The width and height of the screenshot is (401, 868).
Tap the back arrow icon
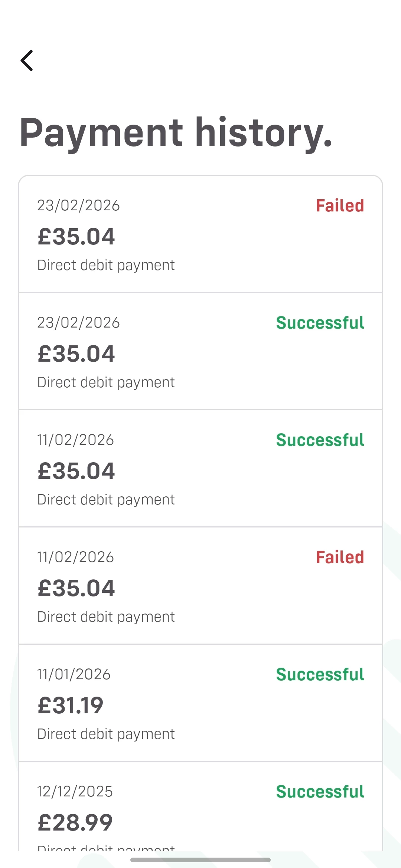pyautogui.click(x=27, y=60)
